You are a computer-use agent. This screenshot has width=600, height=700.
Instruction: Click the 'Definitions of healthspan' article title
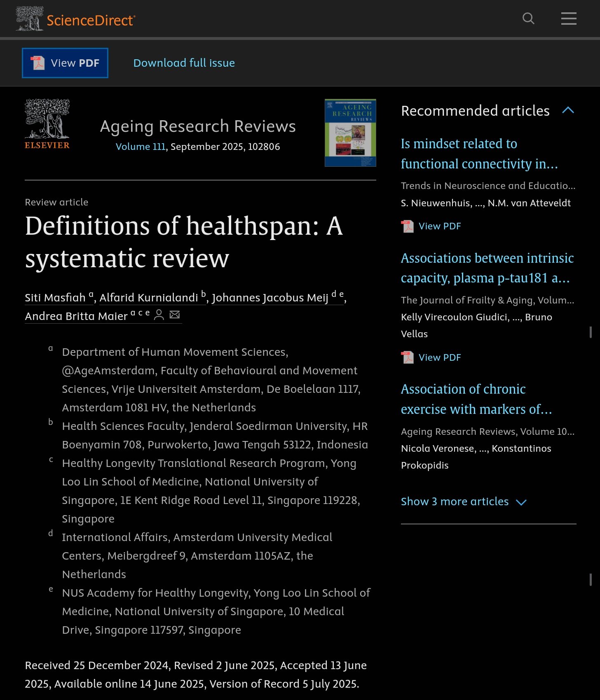pos(184,242)
